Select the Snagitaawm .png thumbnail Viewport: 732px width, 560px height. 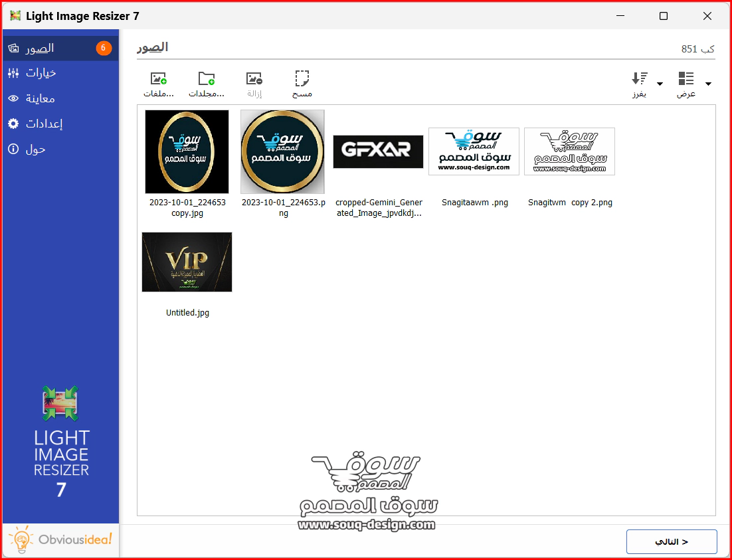coord(474,151)
